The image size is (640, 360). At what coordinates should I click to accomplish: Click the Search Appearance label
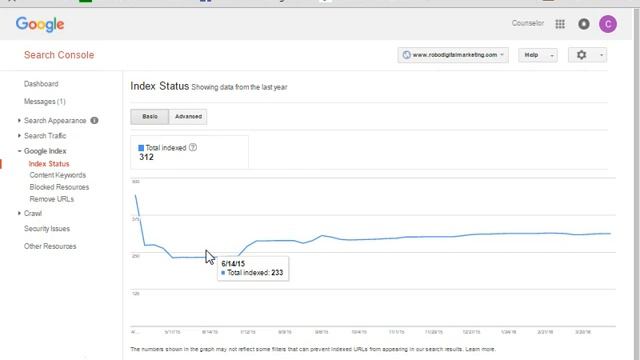pyautogui.click(x=55, y=120)
